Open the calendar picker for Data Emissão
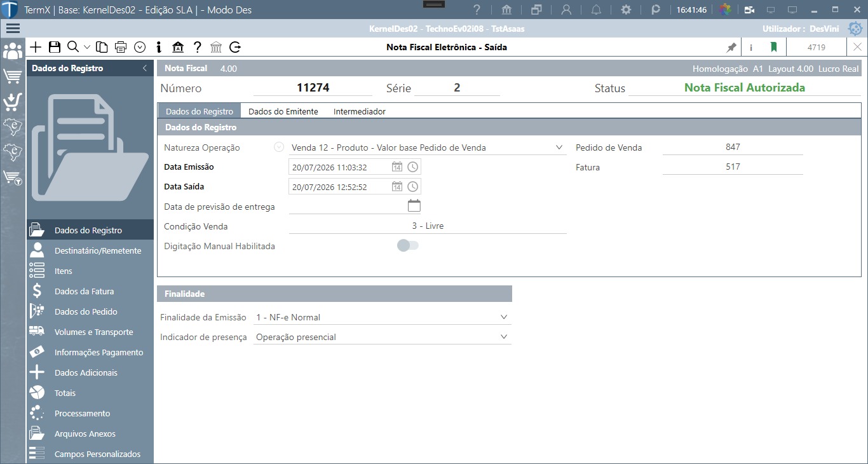868x464 pixels. coord(397,167)
